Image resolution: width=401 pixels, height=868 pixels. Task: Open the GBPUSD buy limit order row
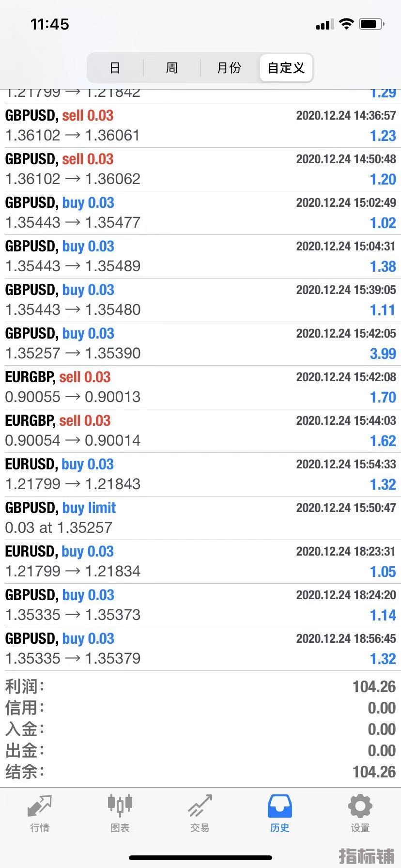(200, 518)
